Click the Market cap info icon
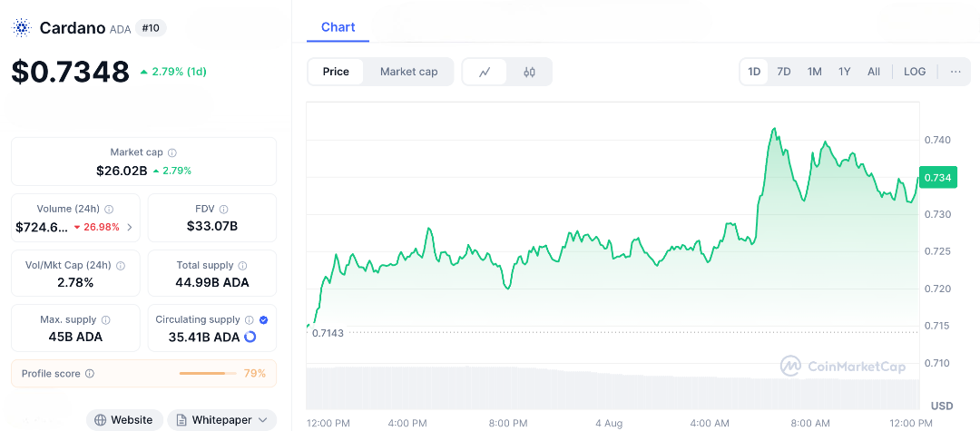Viewport: 980px width, 431px height. pyautogui.click(x=172, y=152)
